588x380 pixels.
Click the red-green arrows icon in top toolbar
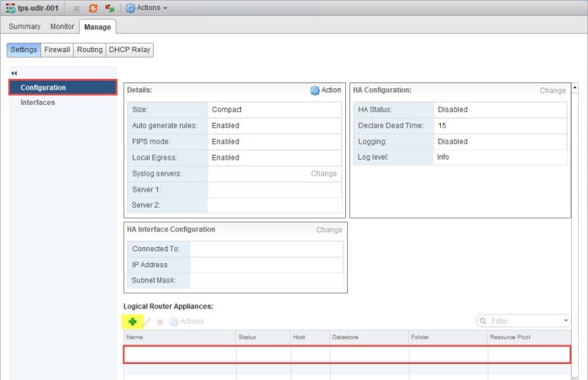(109, 8)
